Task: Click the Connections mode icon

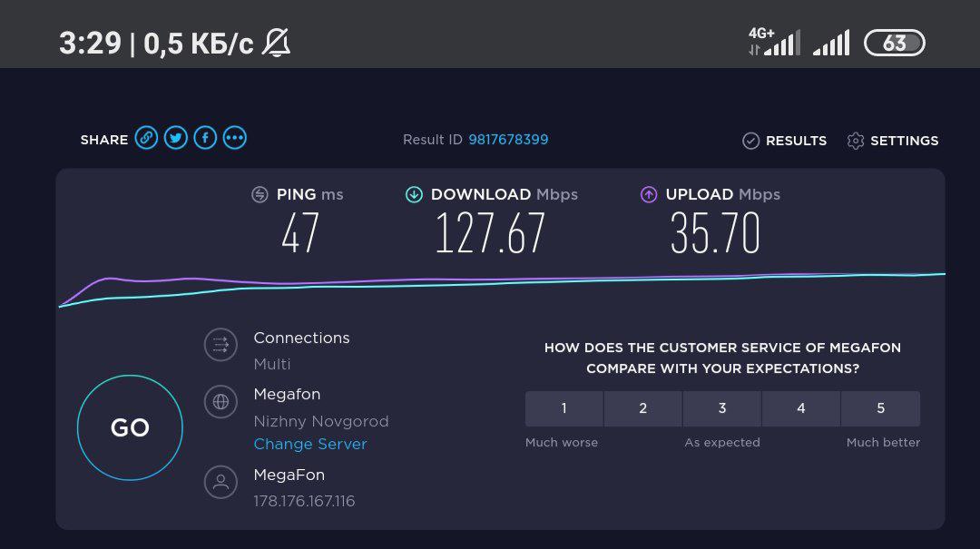Action: pyautogui.click(x=220, y=345)
